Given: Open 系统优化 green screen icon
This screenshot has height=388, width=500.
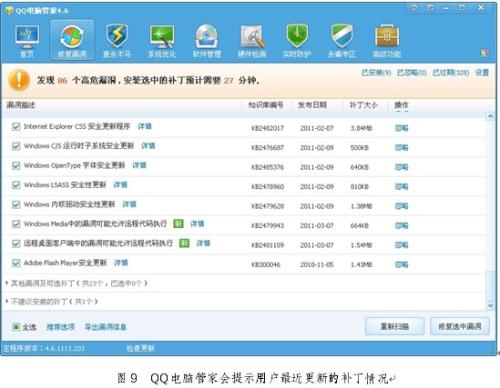Looking at the screenshot, I should point(162,36).
